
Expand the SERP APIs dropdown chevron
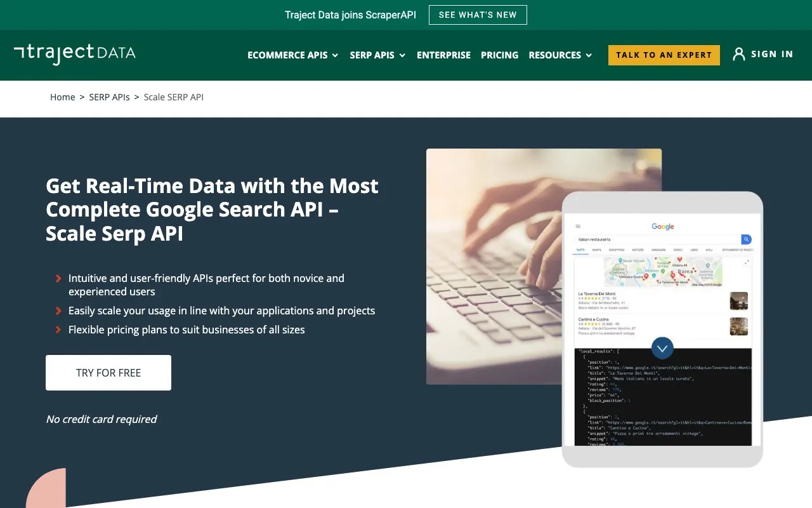click(x=402, y=55)
